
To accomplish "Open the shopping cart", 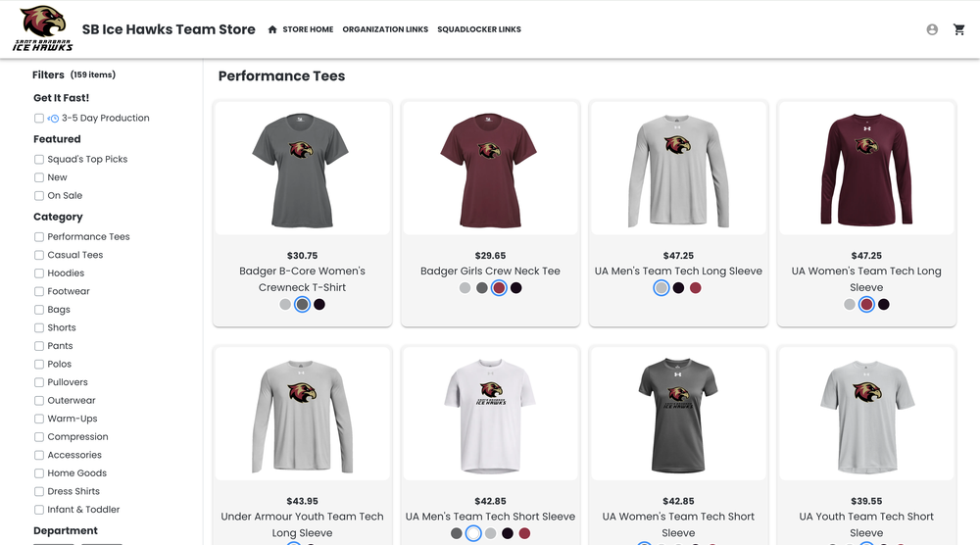I will [959, 29].
